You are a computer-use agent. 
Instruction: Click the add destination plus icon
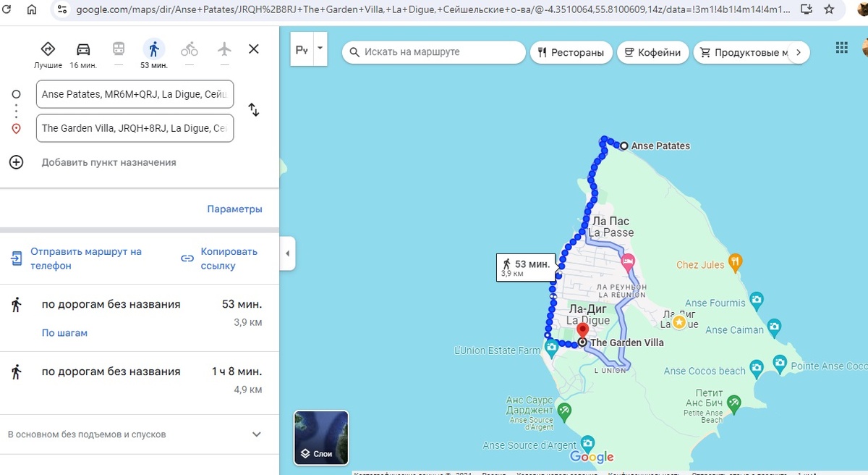[x=17, y=162]
